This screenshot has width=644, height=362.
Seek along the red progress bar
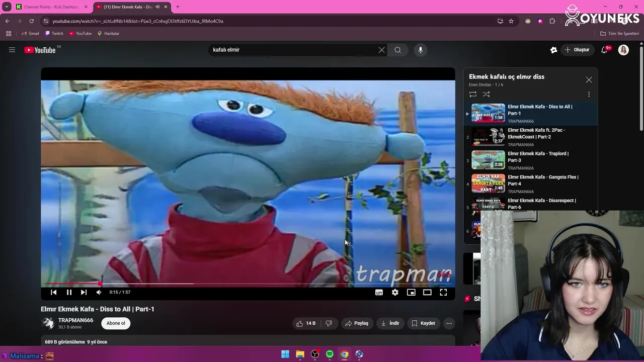tap(248, 284)
